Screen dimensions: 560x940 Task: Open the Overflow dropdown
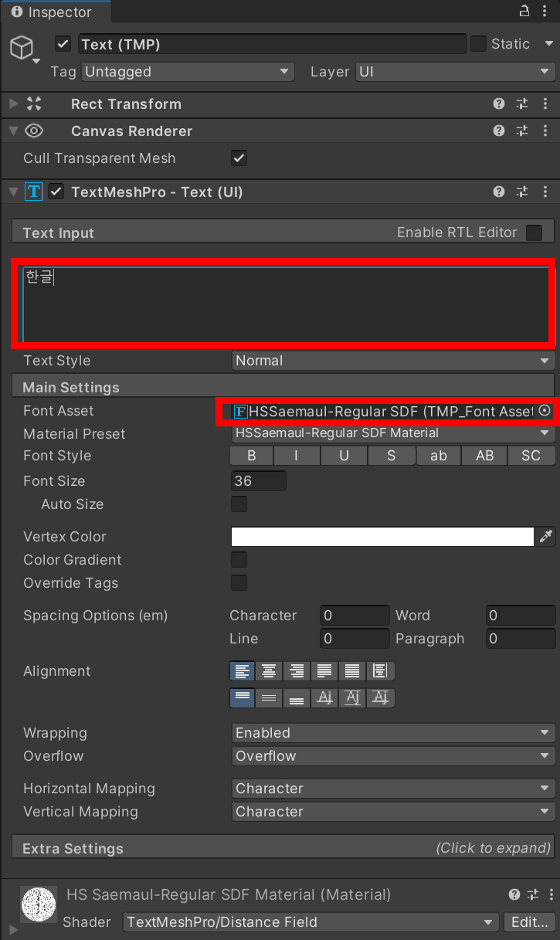tap(393, 756)
